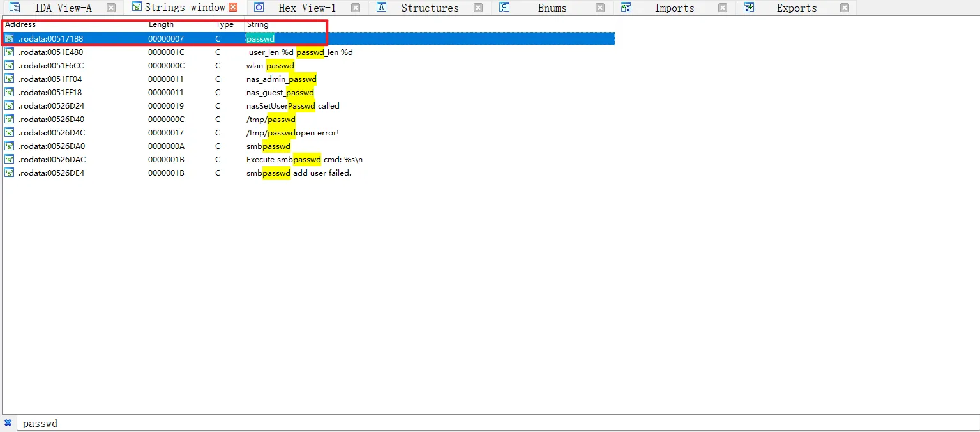
Task: Close the Structures tab
Action: point(478,8)
